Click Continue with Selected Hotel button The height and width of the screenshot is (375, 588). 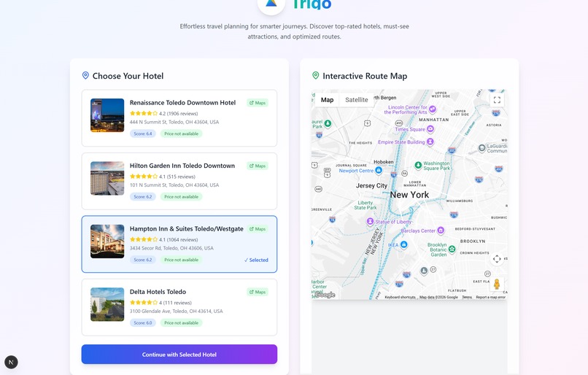(x=179, y=355)
